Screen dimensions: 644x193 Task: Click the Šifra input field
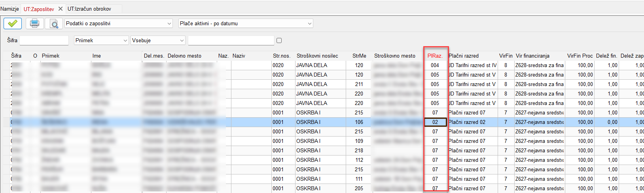pos(44,40)
